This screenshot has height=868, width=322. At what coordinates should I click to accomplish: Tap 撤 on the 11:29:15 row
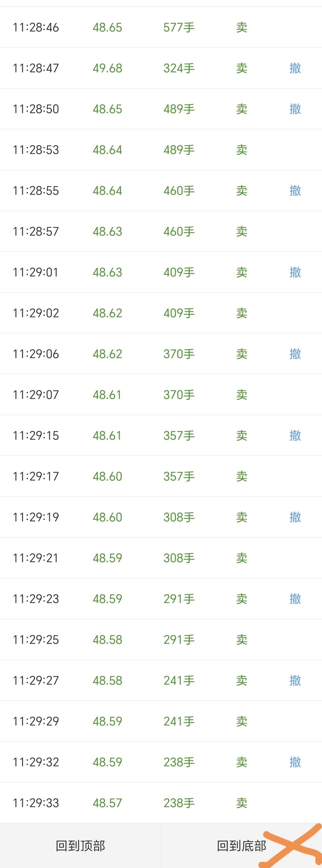pyautogui.click(x=295, y=435)
